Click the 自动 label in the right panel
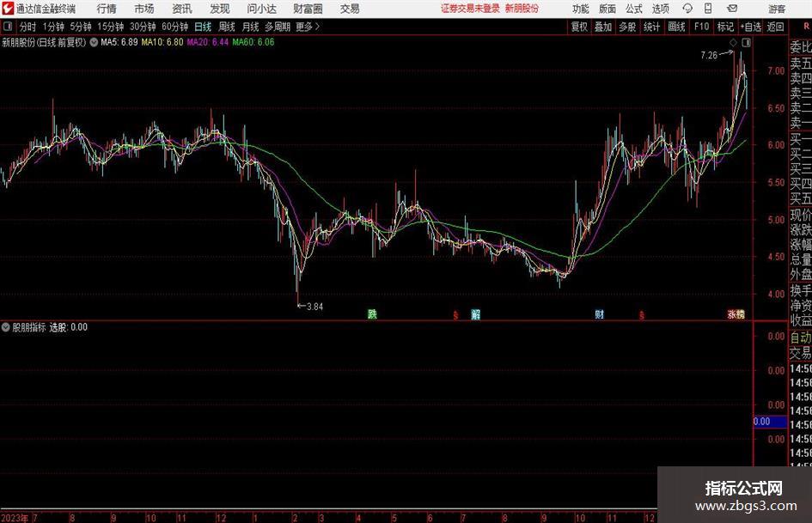This screenshot has height=523, width=812. [801, 338]
